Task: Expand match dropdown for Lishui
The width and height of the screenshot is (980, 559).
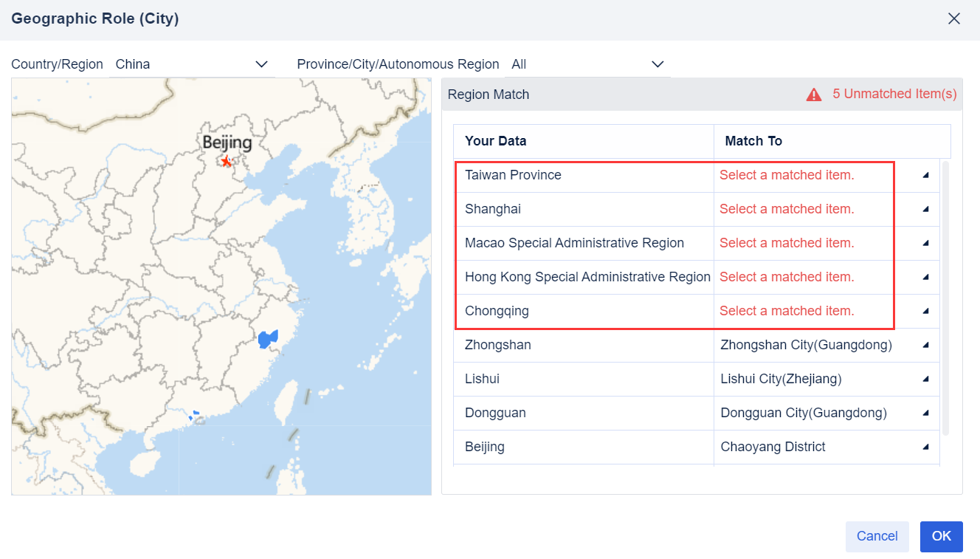Action: [925, 379]
